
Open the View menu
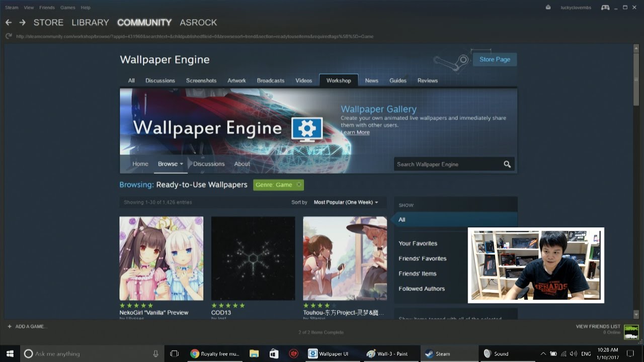29,8
